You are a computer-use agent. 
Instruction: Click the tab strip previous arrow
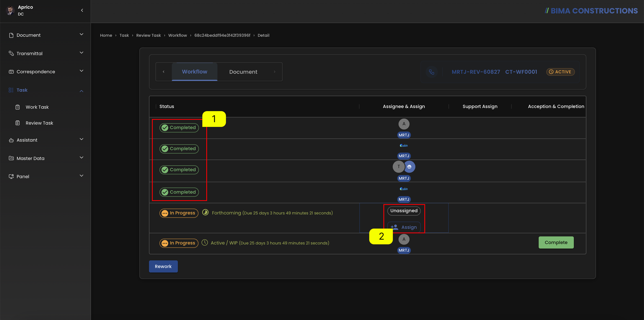164,72
